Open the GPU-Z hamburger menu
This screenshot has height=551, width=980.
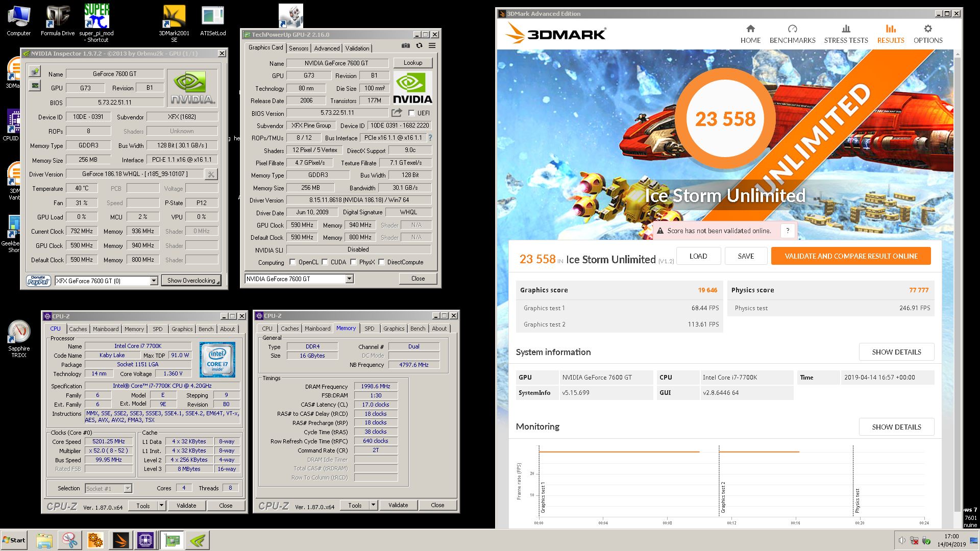[x=432, y=45]
